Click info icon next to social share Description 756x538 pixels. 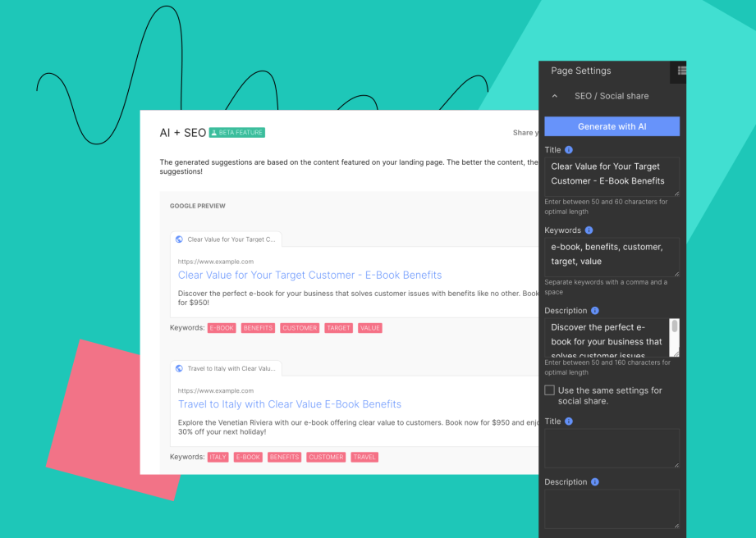[x=594, y=482]
